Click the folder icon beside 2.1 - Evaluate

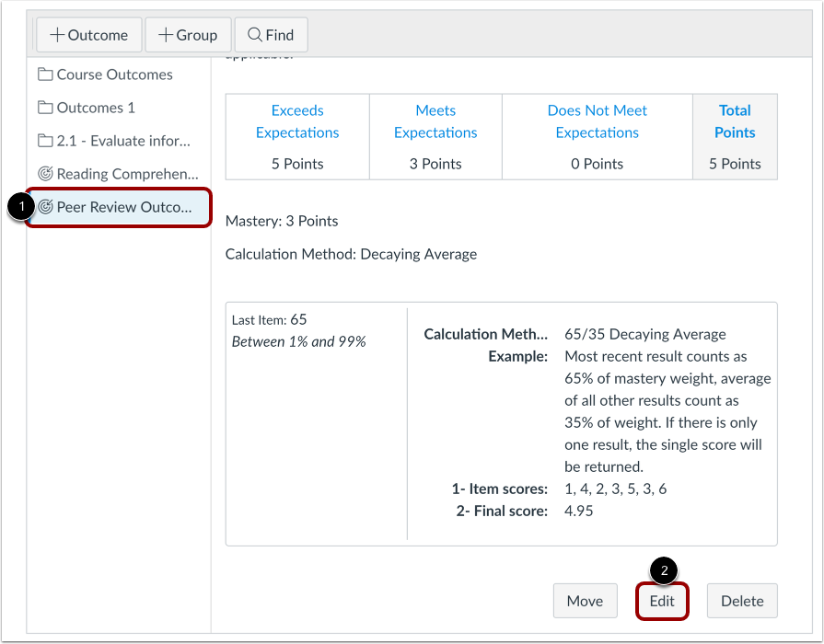coord(45,140)
